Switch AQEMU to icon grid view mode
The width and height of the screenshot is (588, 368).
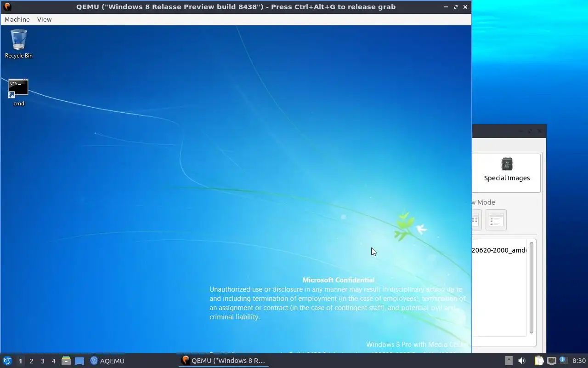pos(476,220)
